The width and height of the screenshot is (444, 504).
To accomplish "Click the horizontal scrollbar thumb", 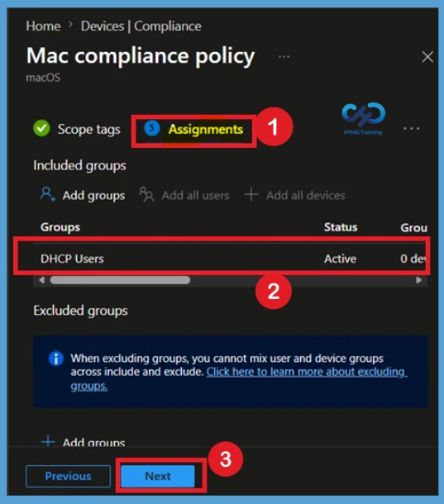I will (x=120, y=280).
